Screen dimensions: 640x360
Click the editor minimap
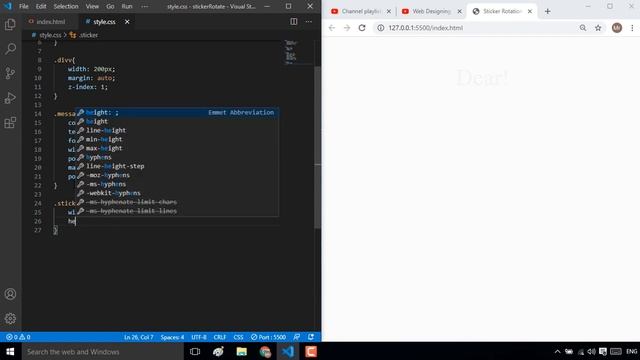tap(298, 52)
